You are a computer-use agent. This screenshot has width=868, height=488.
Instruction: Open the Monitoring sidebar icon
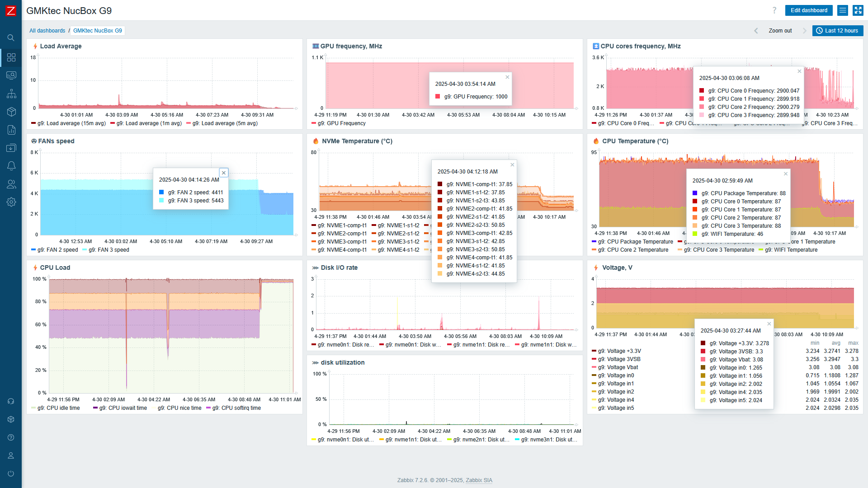(11, 75)
